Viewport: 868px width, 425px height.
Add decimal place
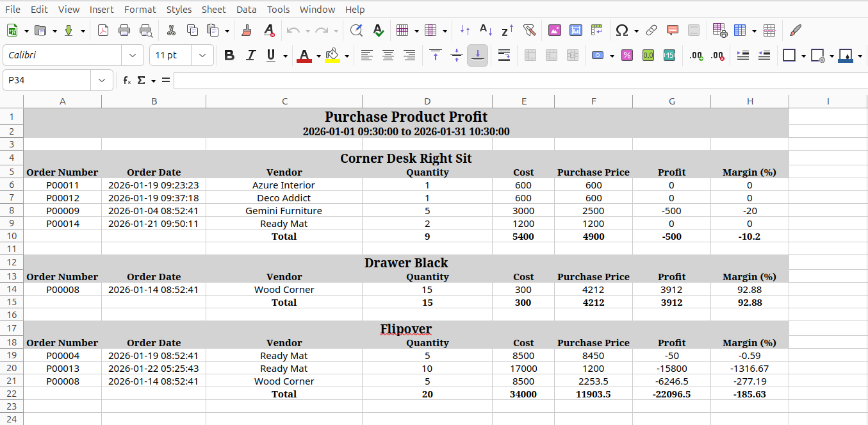pyautogui.click(x=696, y=55)
